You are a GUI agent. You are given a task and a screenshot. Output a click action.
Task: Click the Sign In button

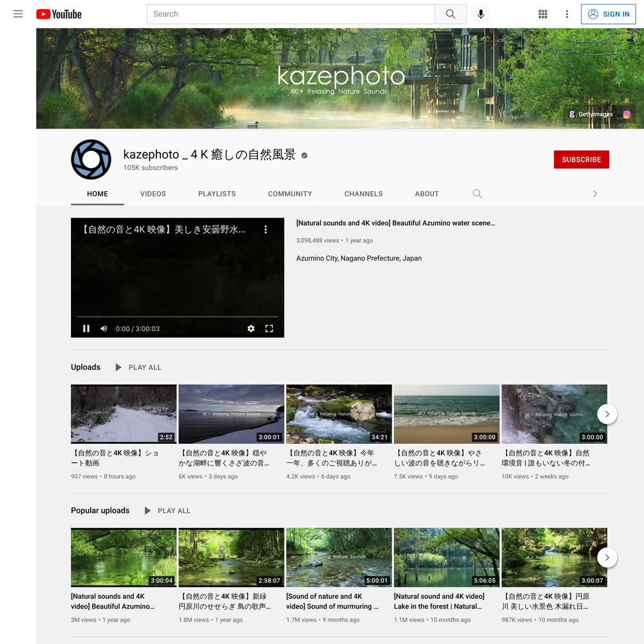click(609, 14)
